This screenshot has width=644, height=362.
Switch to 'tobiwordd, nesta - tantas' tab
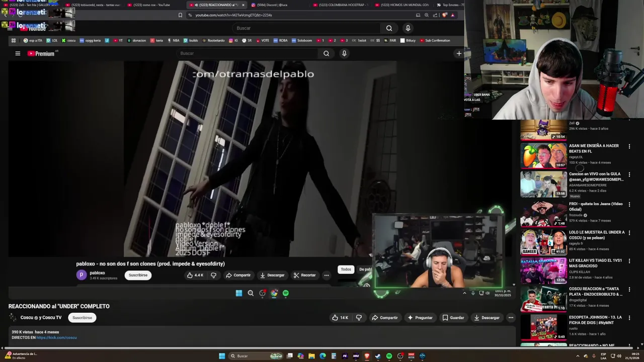tap(93, 5)
